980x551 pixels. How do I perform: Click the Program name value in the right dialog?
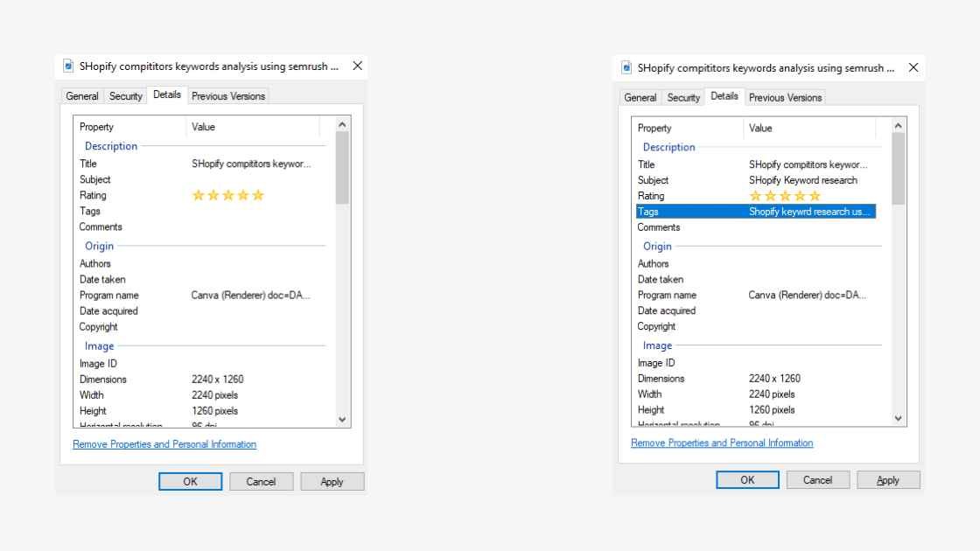tap(808, 295)
